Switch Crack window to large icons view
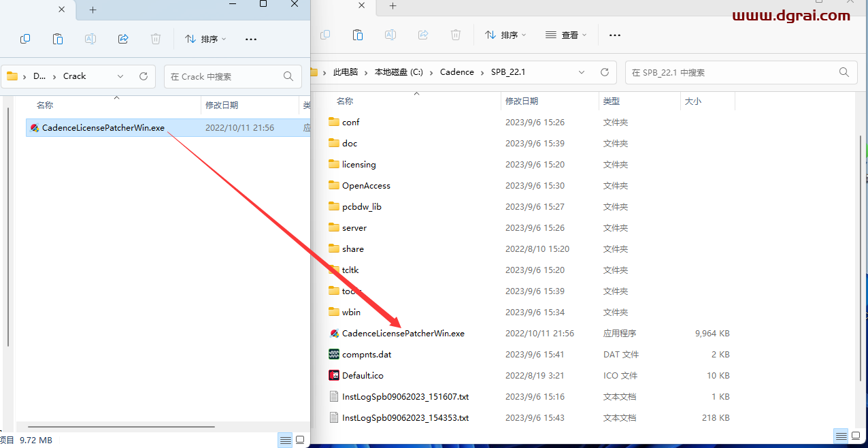868x448 pixels. [x=300, y=440]
